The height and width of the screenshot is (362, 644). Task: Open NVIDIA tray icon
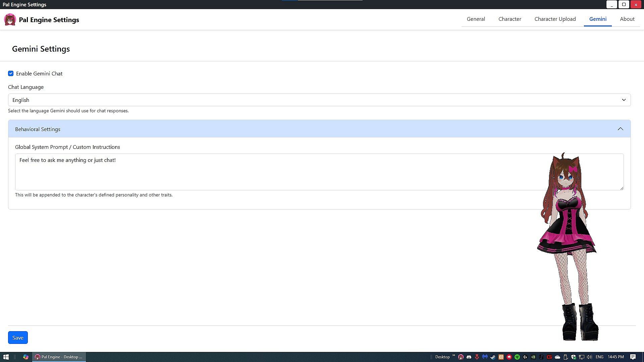tap(533, 357)
